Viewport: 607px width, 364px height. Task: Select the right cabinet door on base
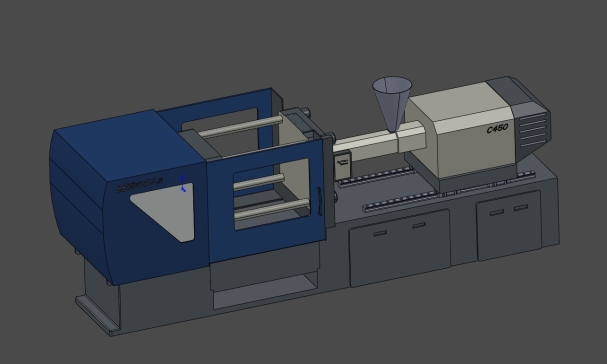[509, 225]
